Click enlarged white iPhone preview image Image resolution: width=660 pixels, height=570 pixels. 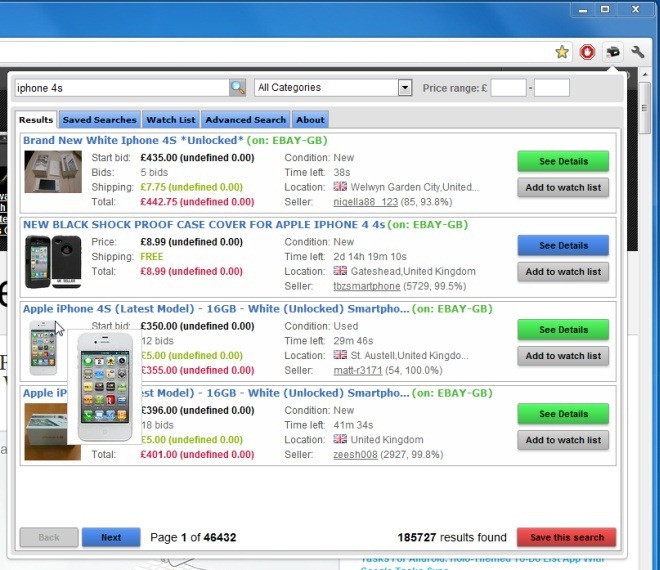tap(105, 386)
